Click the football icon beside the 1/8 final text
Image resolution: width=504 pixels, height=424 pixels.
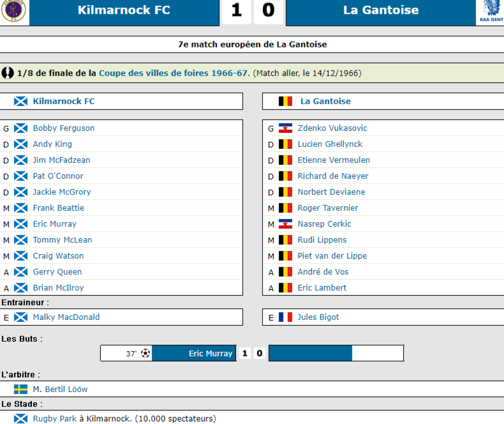click(8, 73)
